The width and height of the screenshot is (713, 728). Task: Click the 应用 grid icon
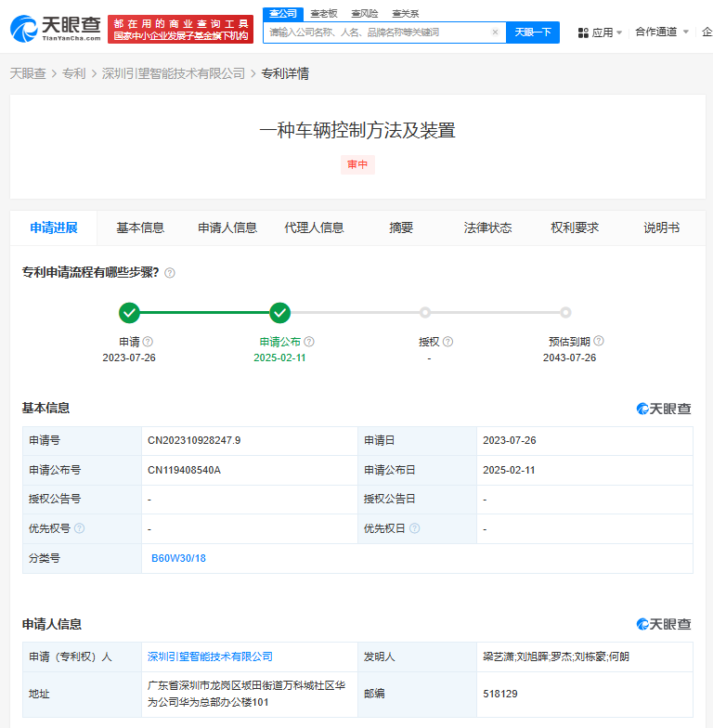click(583, 32)
